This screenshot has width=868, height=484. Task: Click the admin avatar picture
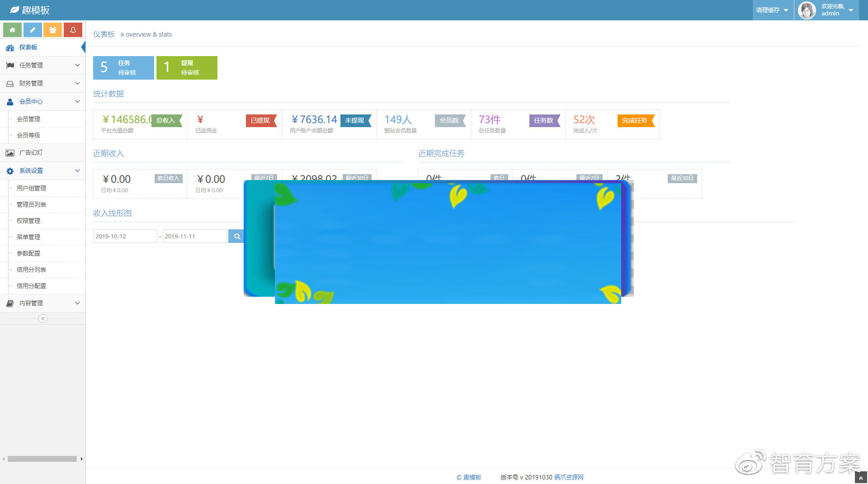(x=807, y=10)
